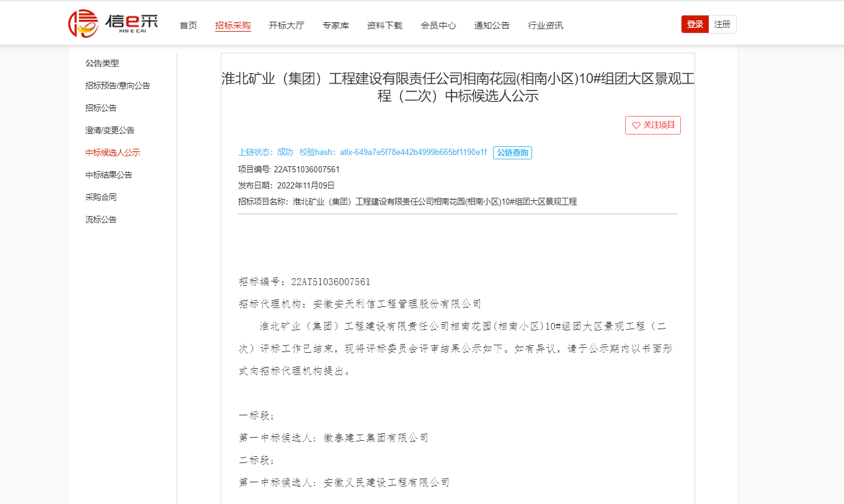Click the red 登录 button
Screen dimensions: 844x504
[695, 24]
